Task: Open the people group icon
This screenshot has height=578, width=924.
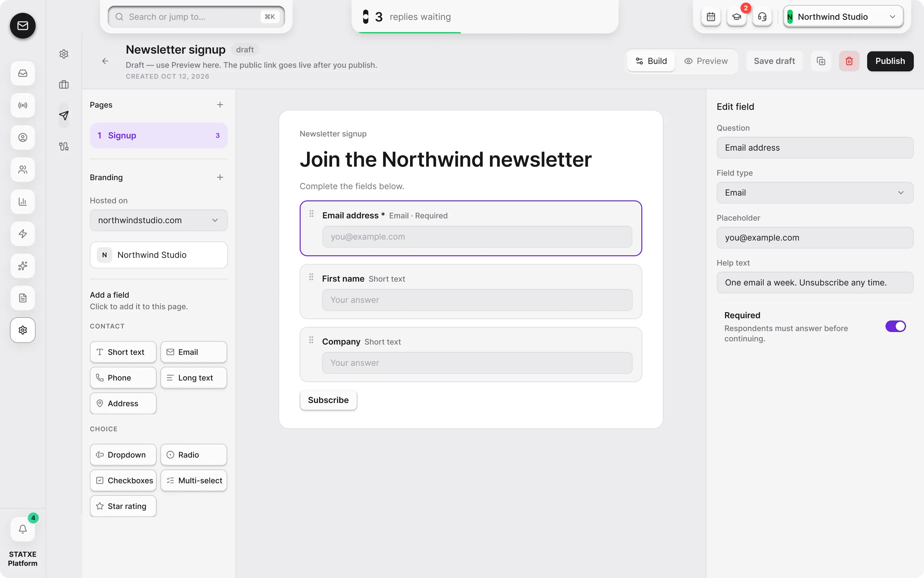Action: click(22, 169)
